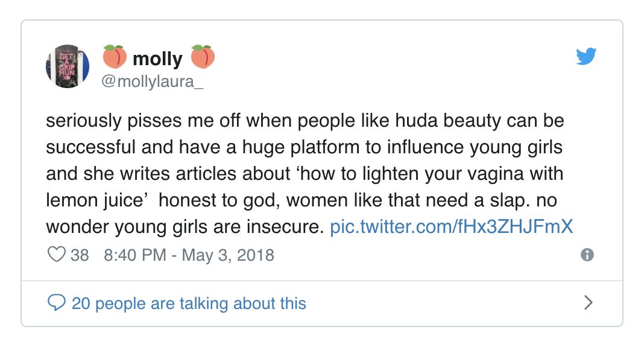Click the speech bubble reply icon
Screen dimensions: 644x344
[x=56, y=302]
